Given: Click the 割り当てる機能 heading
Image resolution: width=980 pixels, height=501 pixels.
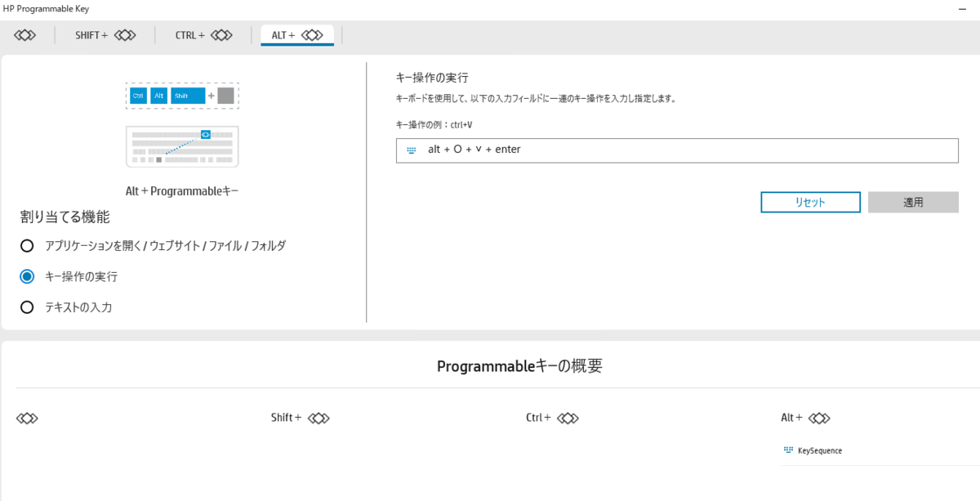Looking at the screenshot, I should (65, 217).
